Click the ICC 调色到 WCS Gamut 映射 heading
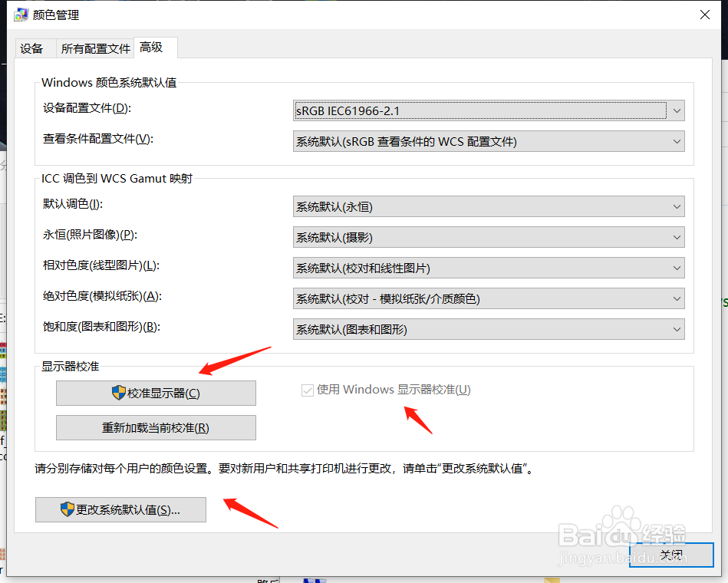The height and width of the screenshot is (583, 728). coord(117,178)
